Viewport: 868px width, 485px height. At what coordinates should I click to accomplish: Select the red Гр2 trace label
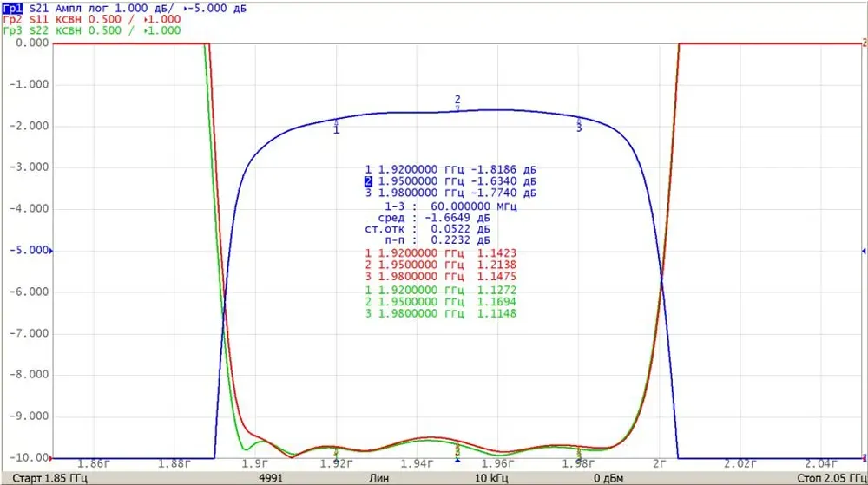(x=13, y=19)
